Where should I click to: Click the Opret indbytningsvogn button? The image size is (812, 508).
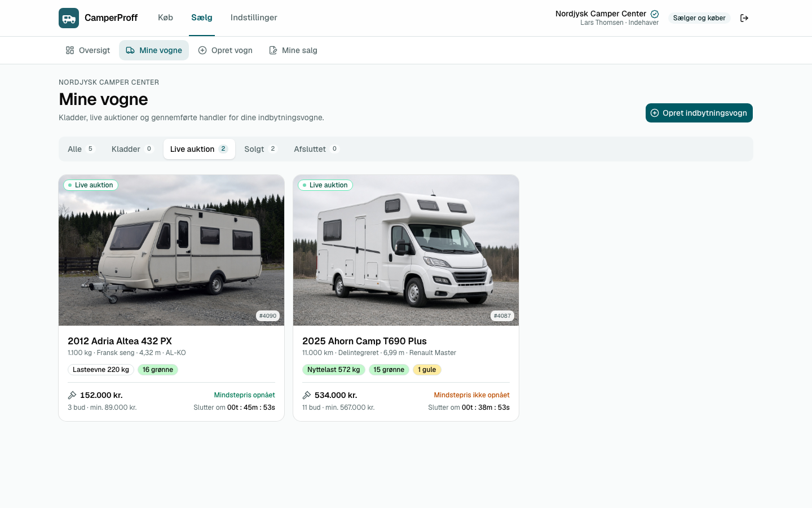coord(699,113)
